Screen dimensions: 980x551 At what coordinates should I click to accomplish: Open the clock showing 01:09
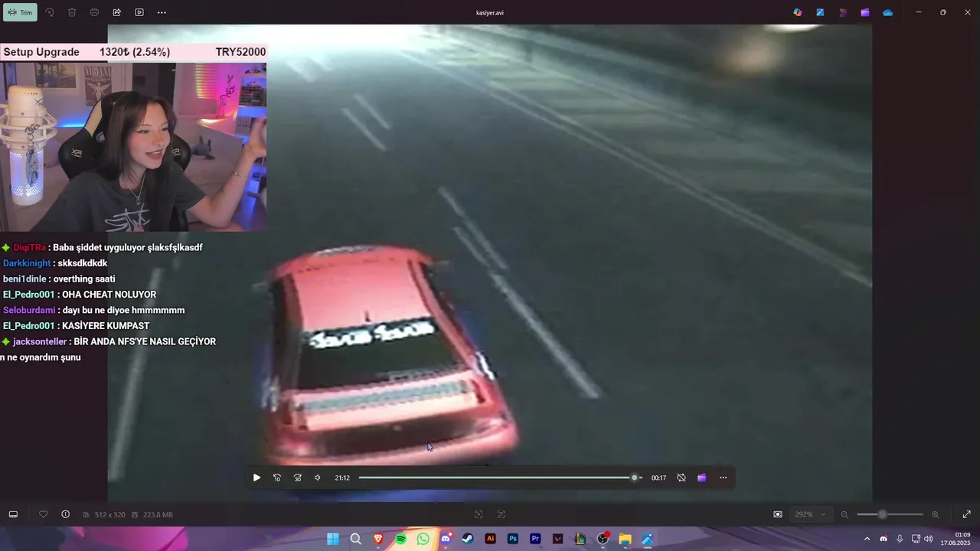(x=962, y=534)
